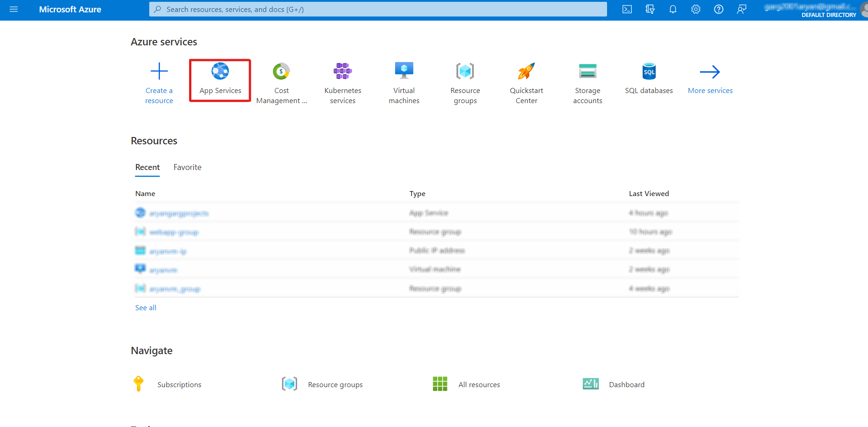
Task: Click See all recent resources
Action: pos(146,308)
